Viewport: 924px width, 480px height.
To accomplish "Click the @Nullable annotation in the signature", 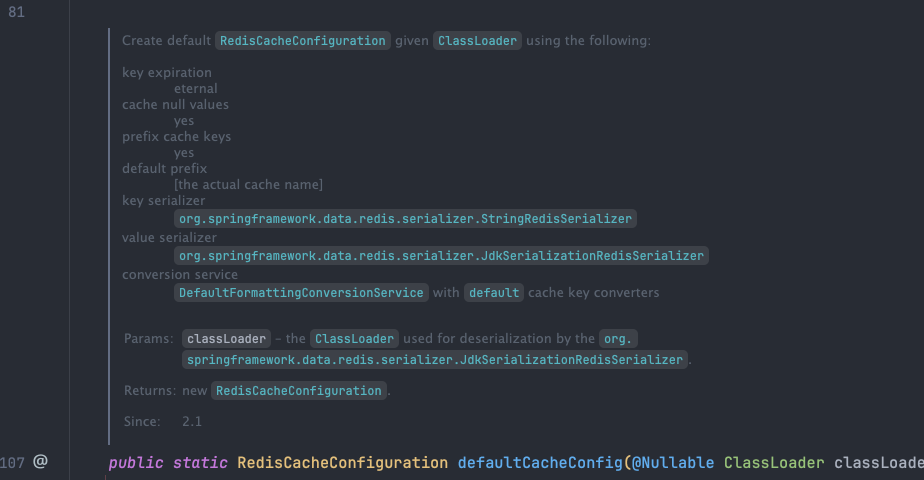I will (x=673, y=463).
